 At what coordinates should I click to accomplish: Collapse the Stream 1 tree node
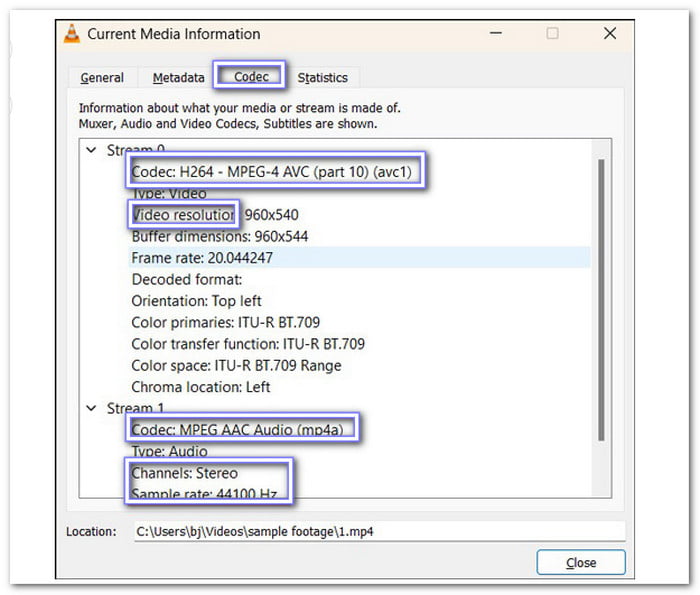92,408
